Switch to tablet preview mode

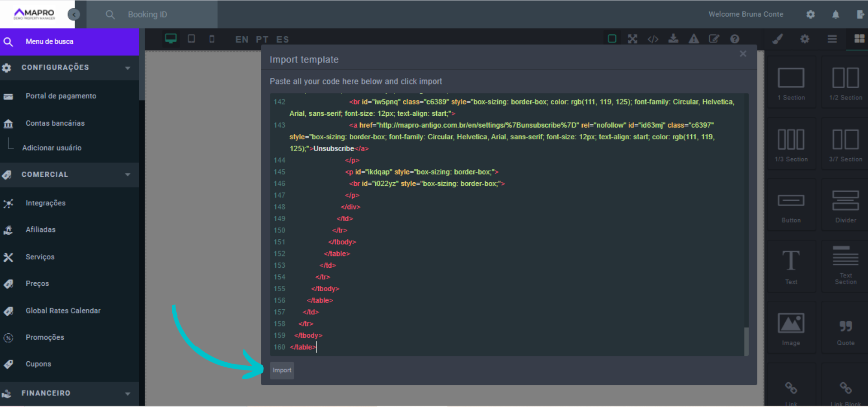[191, 39]
